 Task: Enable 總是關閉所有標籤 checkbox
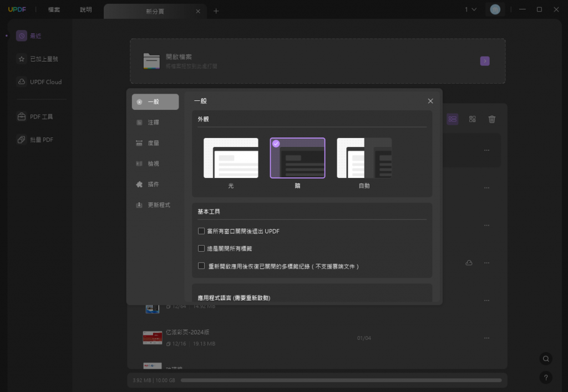[x=201, y=248]
